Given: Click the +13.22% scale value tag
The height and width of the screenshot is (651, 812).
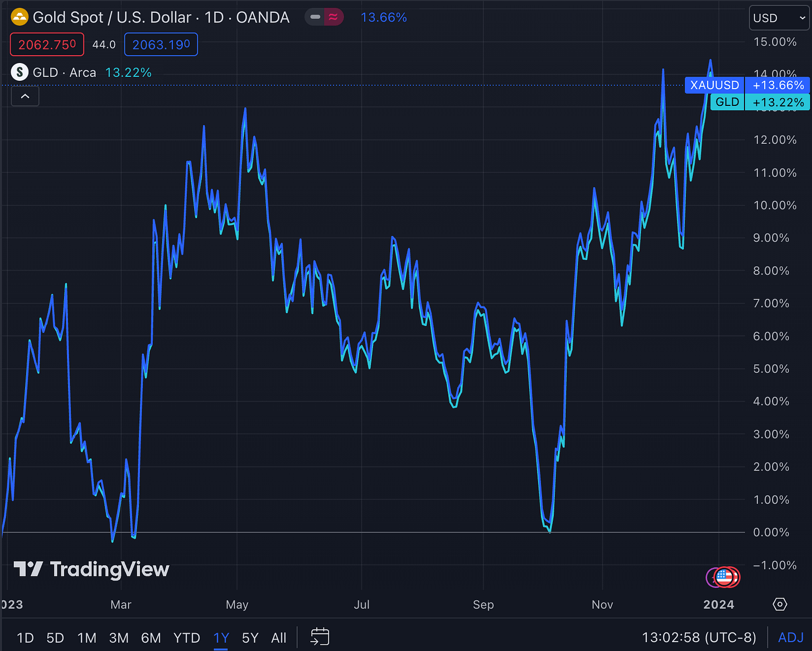Looking at the screenshot, I should coord(778,102).
